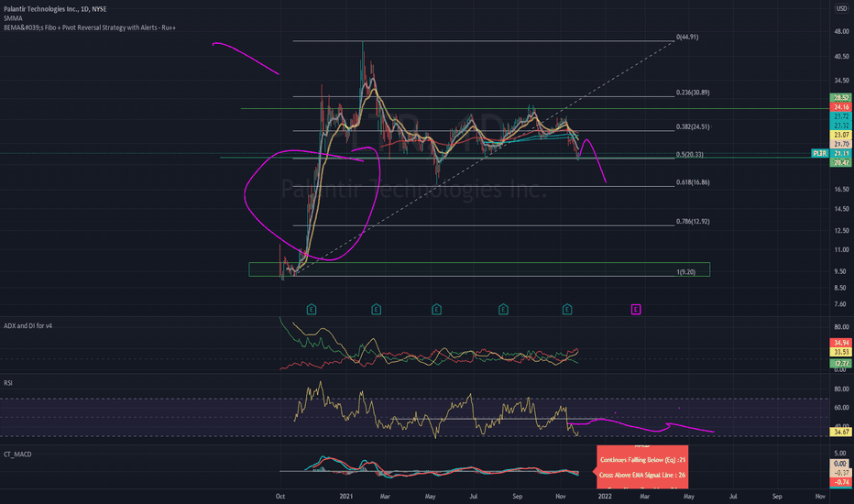The width and height of the screenshot is (854, 504).
Task: Click the Cross Above EMA Signal Line : 26 line
Action: pyautogui.click(x=642, y=475)
